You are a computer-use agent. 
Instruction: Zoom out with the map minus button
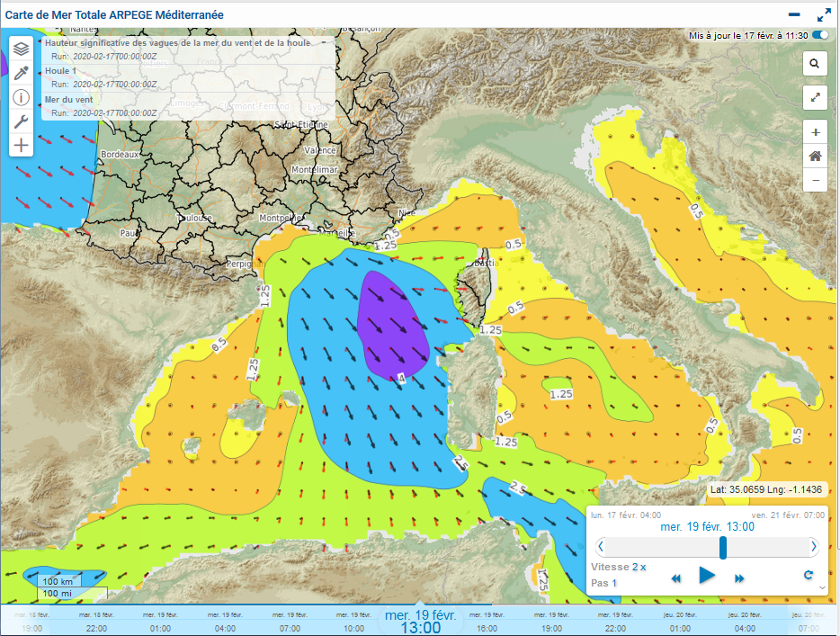[815, 180]
